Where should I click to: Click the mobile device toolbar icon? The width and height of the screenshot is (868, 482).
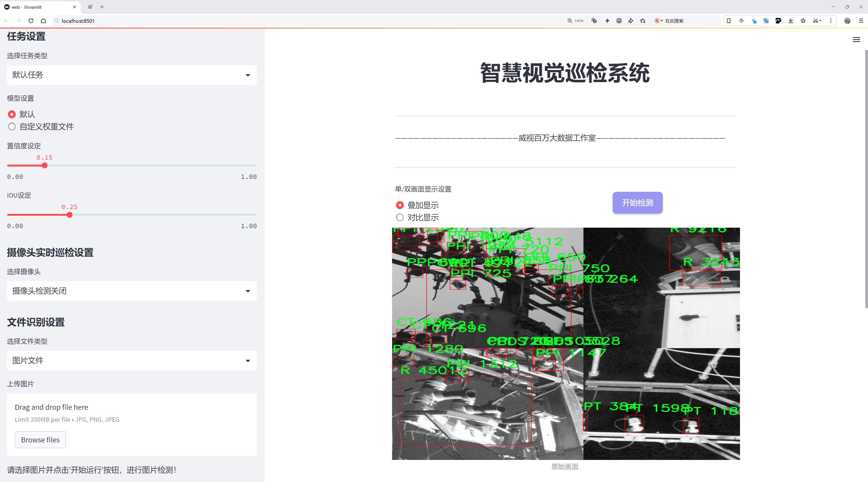pos(729,20)
